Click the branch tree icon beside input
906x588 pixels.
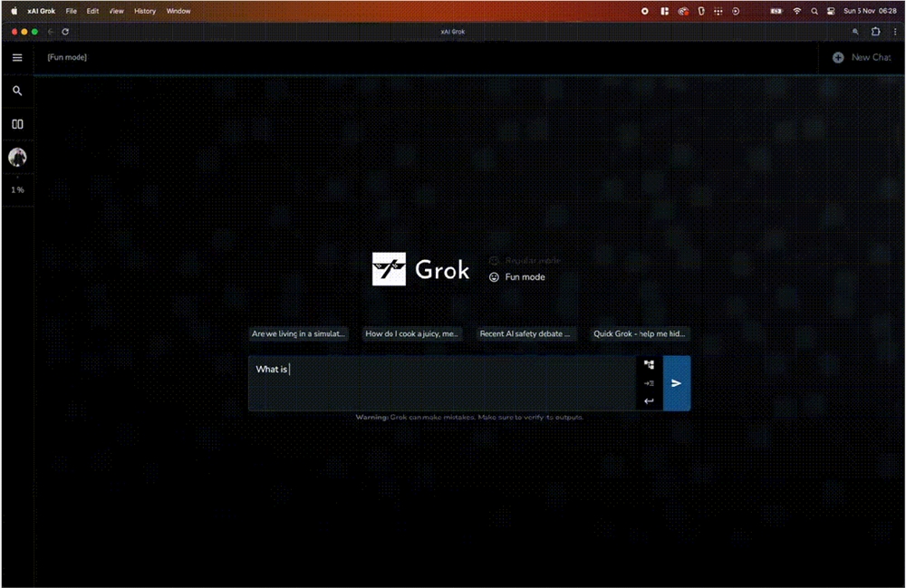649,364
